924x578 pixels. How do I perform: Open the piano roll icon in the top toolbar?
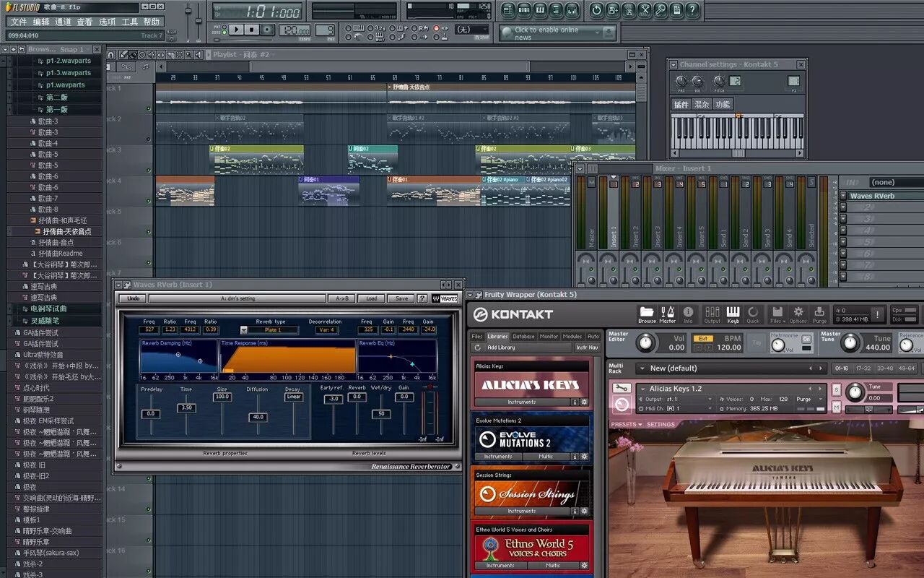click(x=540, y=10)
